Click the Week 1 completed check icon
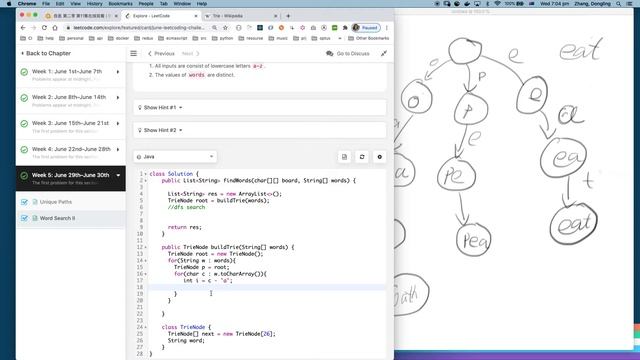This screenshot has height=360, width=640. [24, 72]
